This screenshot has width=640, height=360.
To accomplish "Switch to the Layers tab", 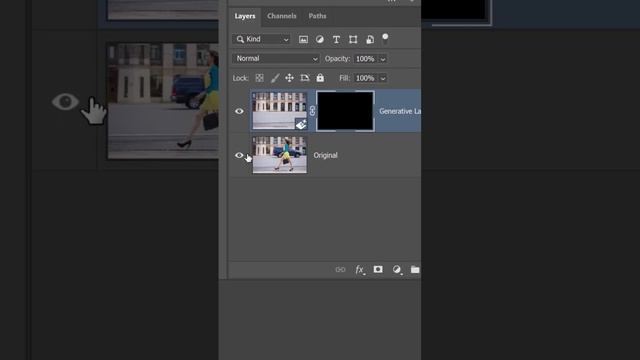I will [x=244, y=16].
